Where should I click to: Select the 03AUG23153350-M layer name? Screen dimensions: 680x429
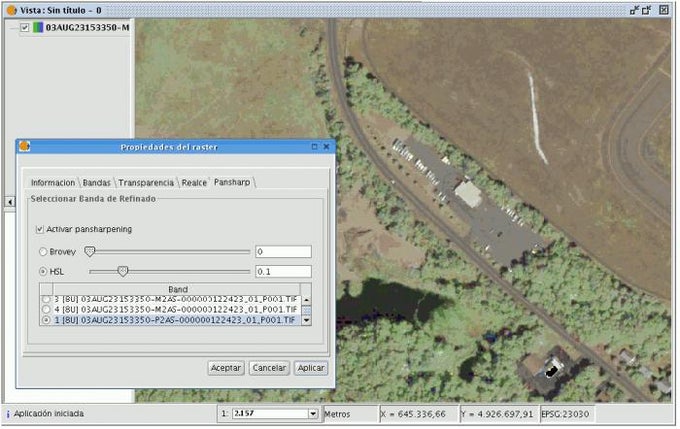88,28
